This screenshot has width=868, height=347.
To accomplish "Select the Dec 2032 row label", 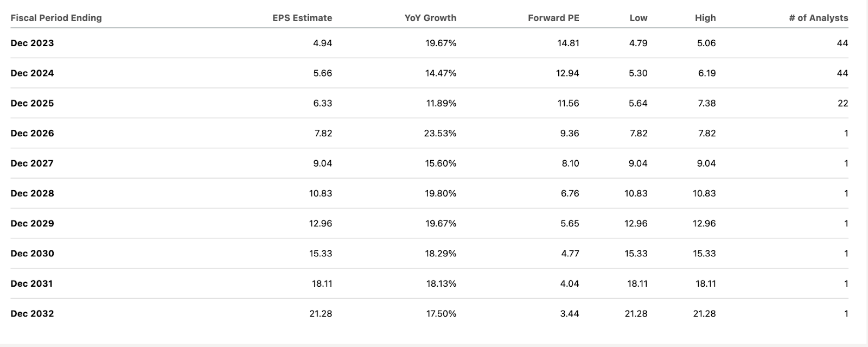I will 32,313.
